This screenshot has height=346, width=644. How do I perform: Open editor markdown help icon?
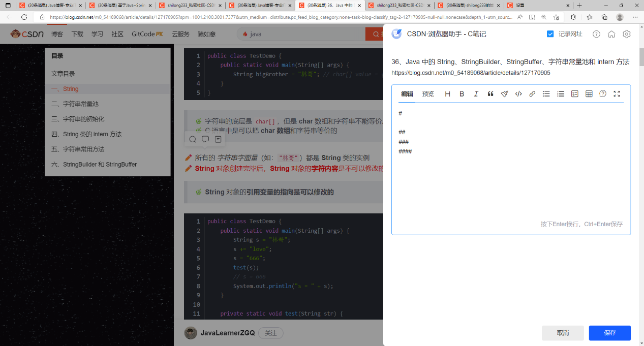[603, 94]
